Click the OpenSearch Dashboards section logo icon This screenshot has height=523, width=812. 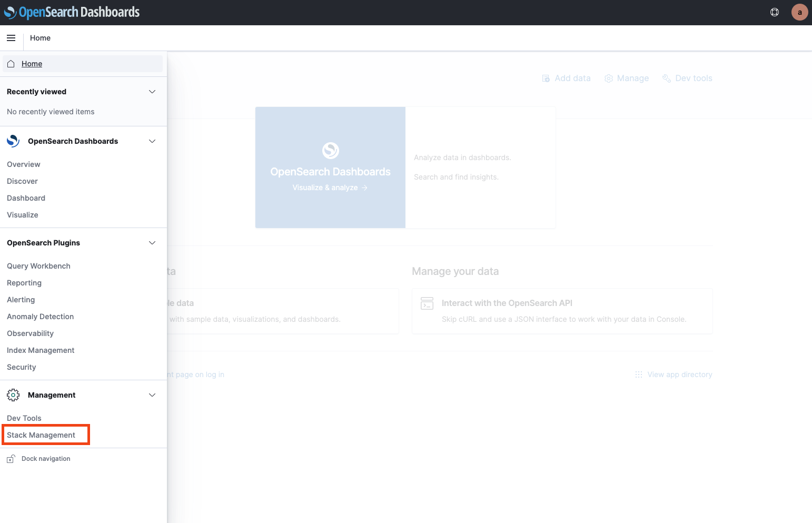pos(13,141)
